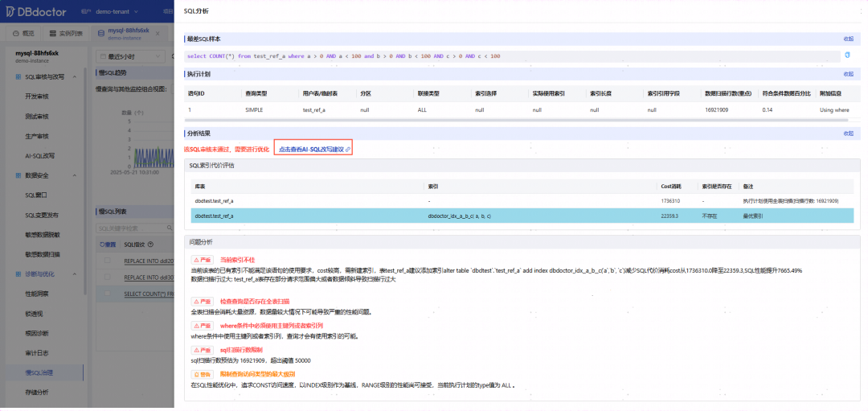Click the 不存在 index status cell
The width and height of the screenshot is (868, 411).
(x=709, y=216)
